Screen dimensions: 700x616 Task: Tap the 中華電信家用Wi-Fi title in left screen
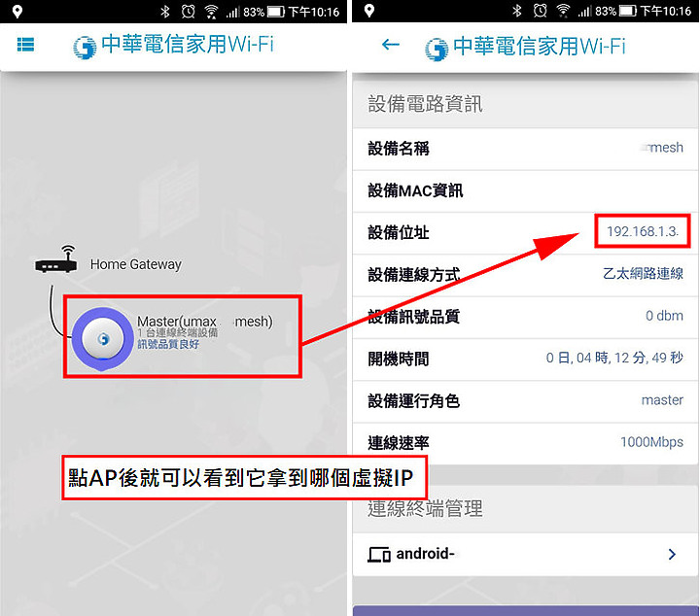click(188, 44)
